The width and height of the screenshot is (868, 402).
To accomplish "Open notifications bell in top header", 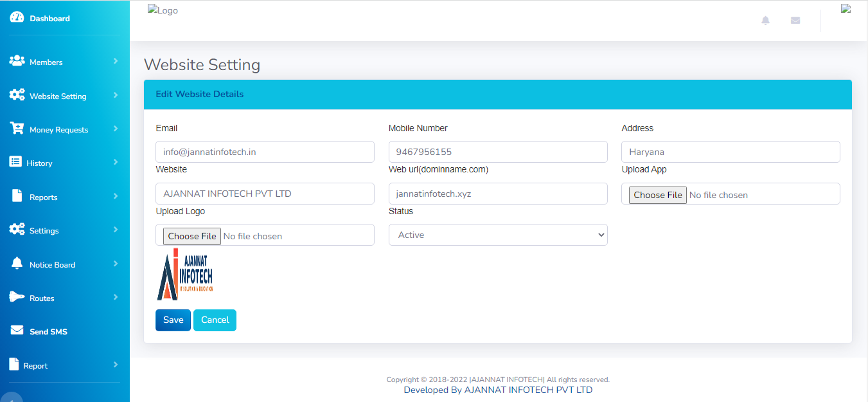I will [765, 21].
